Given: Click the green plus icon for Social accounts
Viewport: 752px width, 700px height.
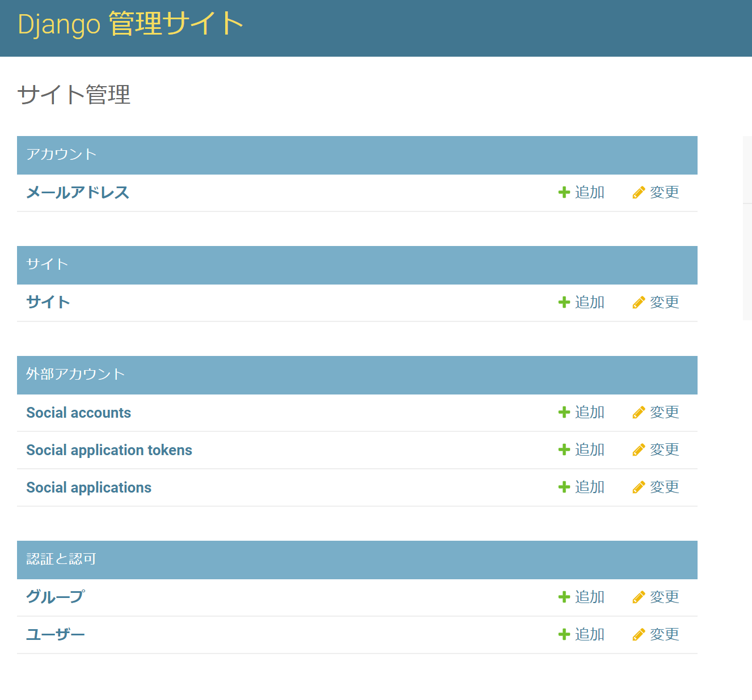Looking at the screenshot, I should point(564,413).
